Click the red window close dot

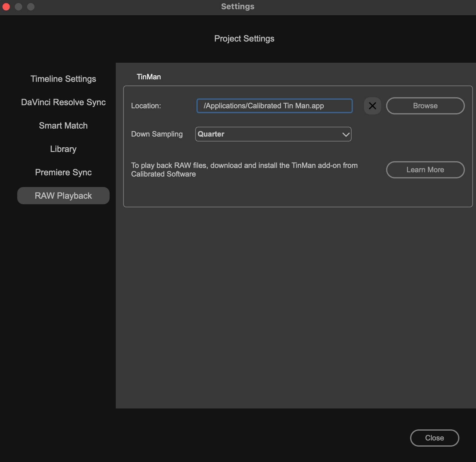(x=6, y=6)
